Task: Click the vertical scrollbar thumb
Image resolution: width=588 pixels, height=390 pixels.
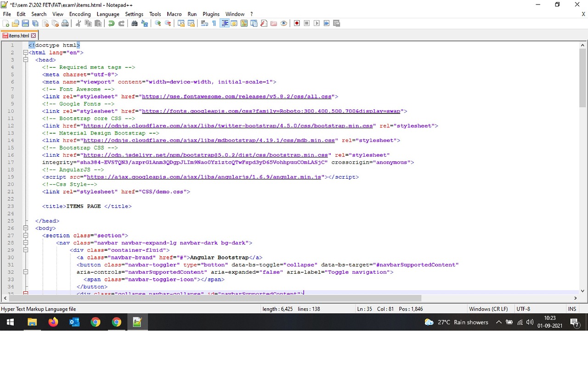Action: (583, 78)
